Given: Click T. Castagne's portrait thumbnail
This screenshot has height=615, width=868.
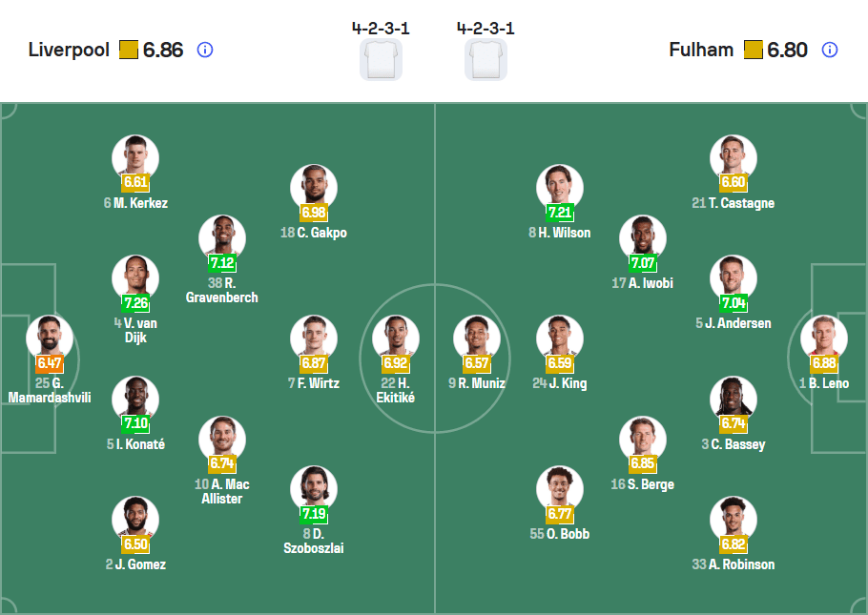Looking at the screenshot, I should pos(733,155).
